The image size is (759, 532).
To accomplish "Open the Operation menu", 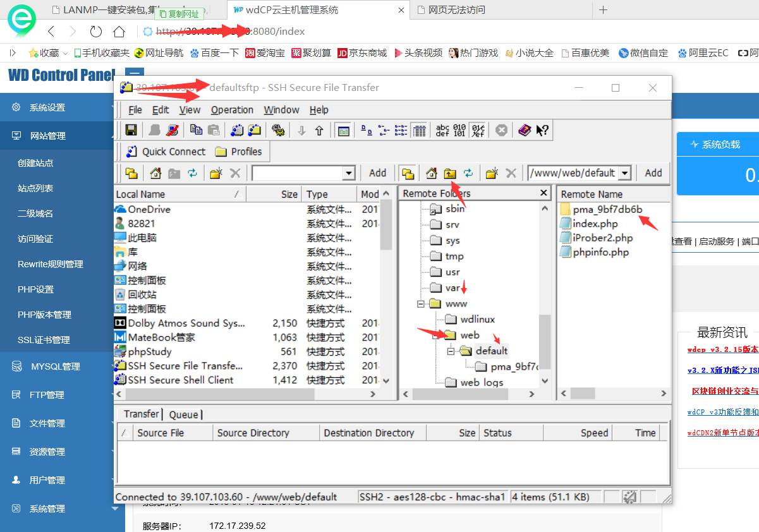I will (232, 110).
